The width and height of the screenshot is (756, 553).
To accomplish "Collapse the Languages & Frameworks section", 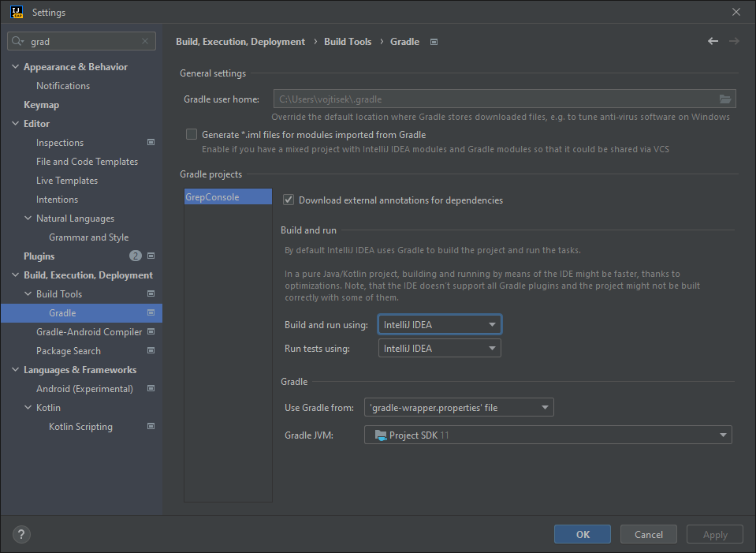I will [x=16, y=370].
